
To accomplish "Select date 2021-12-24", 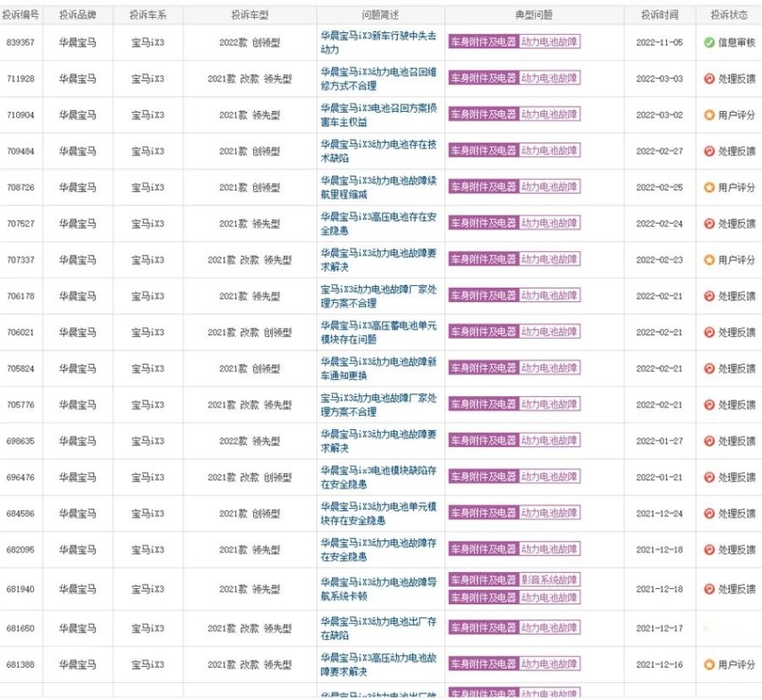I will point(659,513).
